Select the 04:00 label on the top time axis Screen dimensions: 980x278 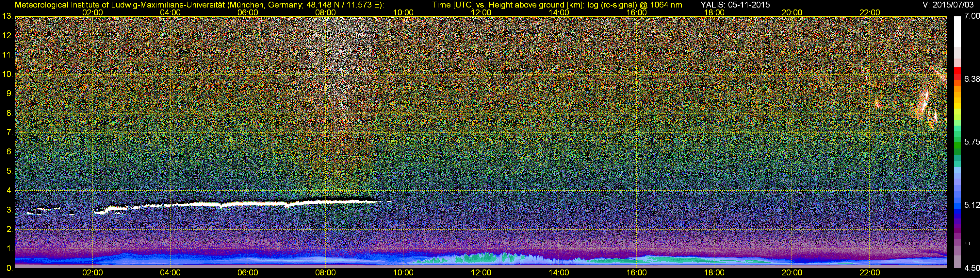[170, 12]
